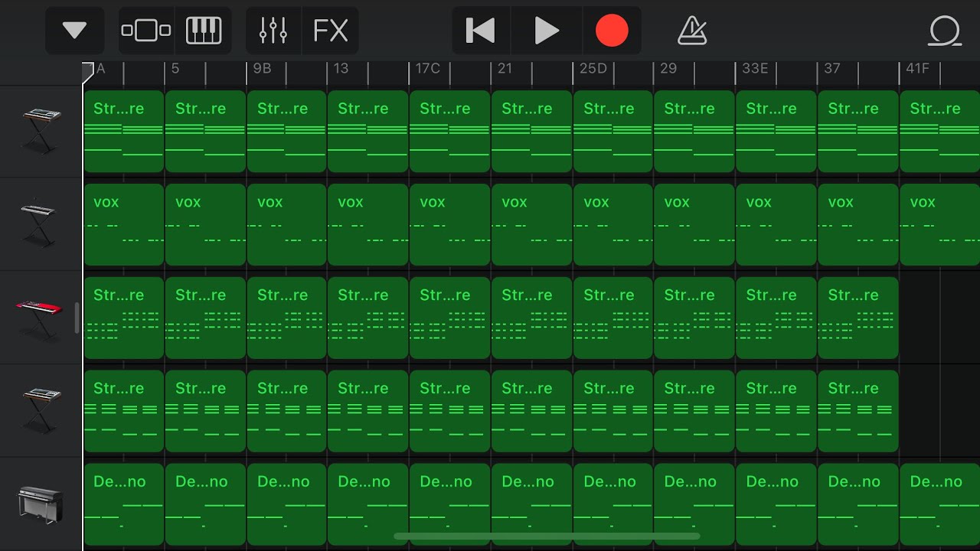Open the keyboard instrument view
980x551 pixels.
coord(204,31)
